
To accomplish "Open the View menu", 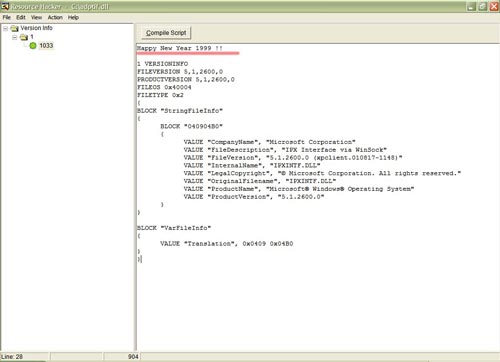I will [x=36, y=17].
